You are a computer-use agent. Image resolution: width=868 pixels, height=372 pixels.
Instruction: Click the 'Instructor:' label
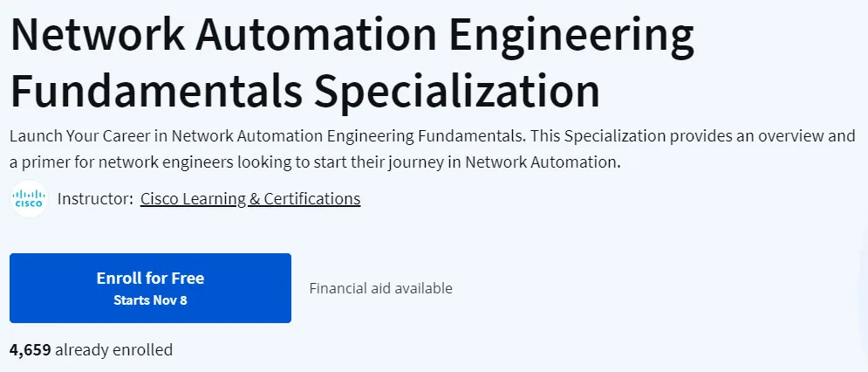click(x=95, y=198)
